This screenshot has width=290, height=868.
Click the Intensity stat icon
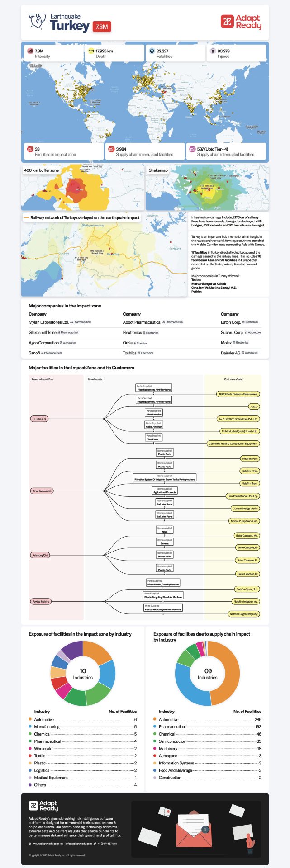point(30,51)
